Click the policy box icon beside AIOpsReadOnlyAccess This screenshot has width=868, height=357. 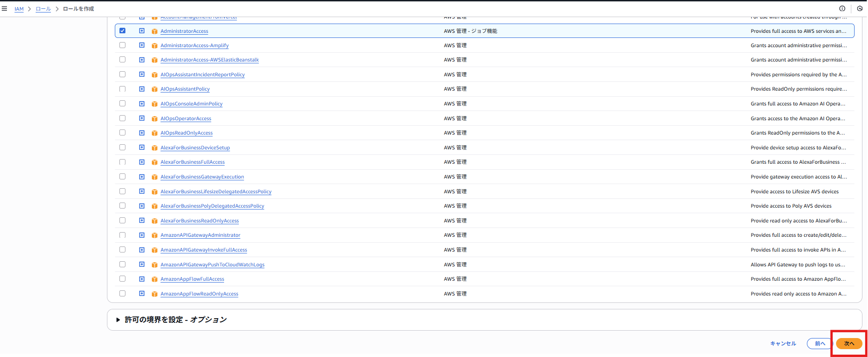[x=155, y=133]
